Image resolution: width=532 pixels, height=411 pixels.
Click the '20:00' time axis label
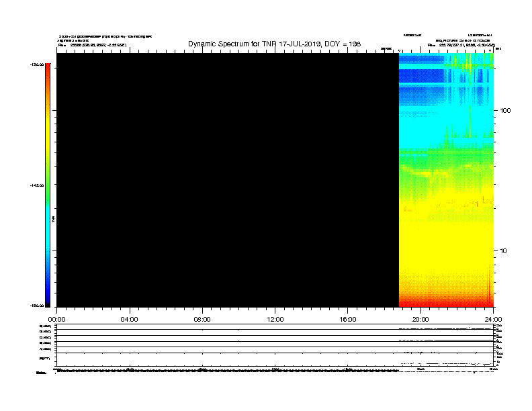[x=420, y=320]
